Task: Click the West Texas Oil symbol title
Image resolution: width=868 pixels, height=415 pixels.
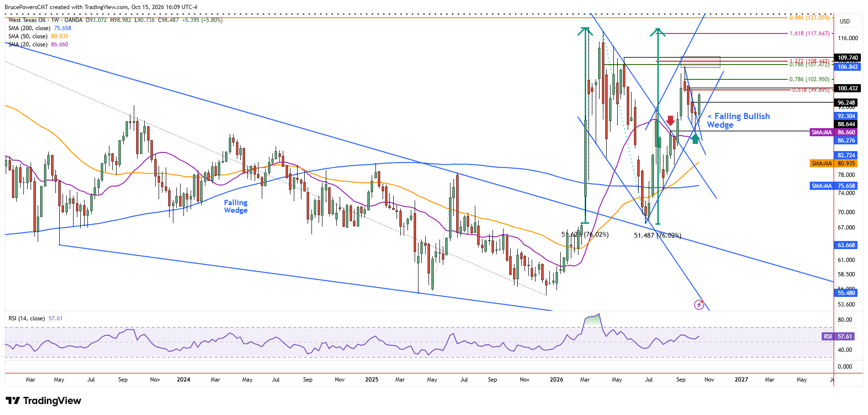Action: tap(27, 20)
